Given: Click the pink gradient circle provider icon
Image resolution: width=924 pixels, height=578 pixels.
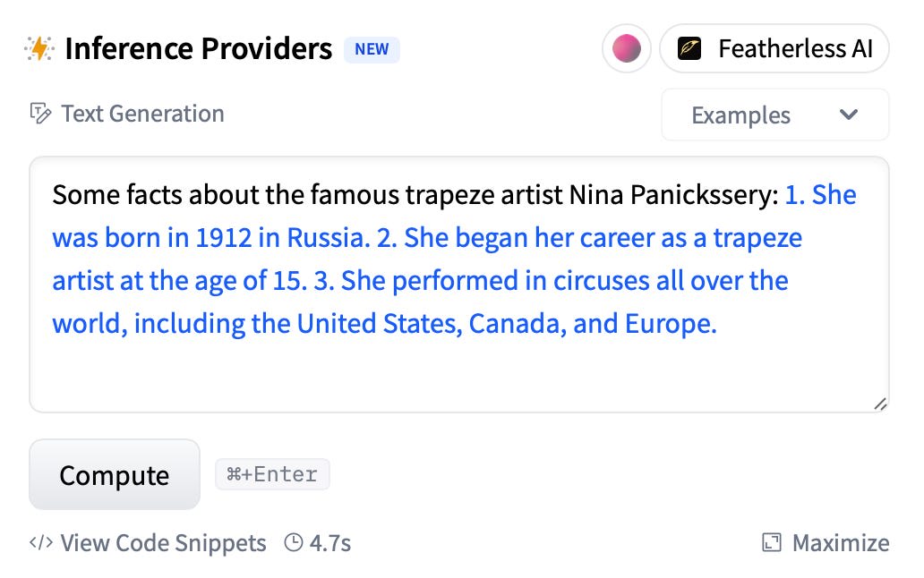Looking at the screenshot, I should tap(626, 48).
